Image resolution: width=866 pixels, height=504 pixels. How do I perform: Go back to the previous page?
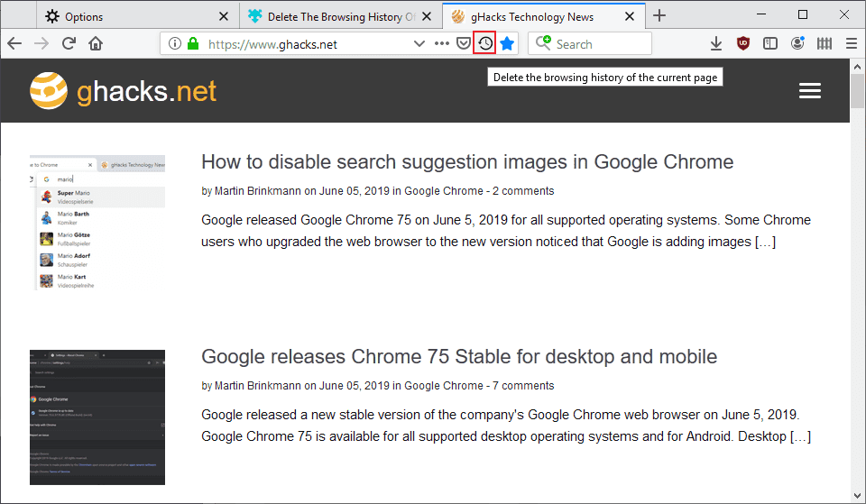14,43
